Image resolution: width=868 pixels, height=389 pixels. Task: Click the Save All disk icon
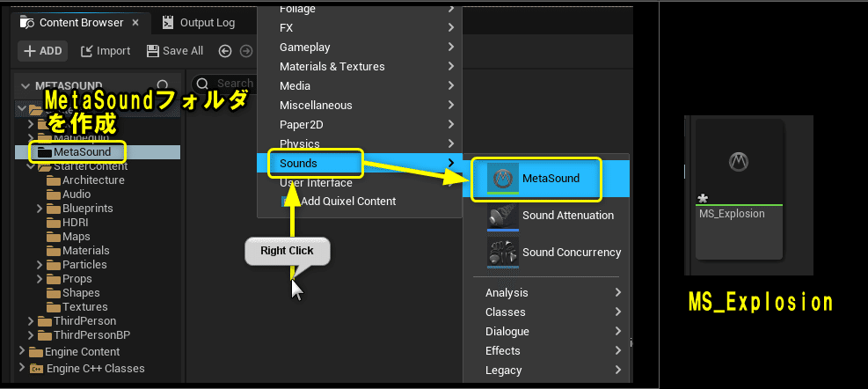[153, 51]
